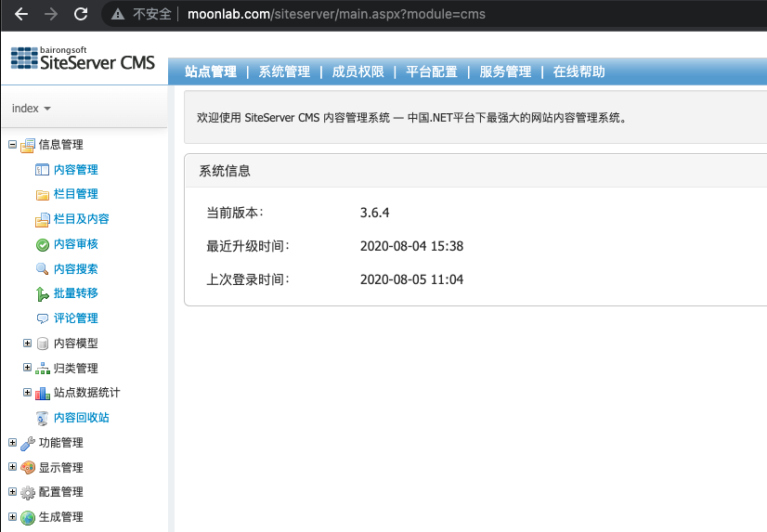Open the 评论管理 link
This screenshot has width=767, height=532.
[76, 318]
